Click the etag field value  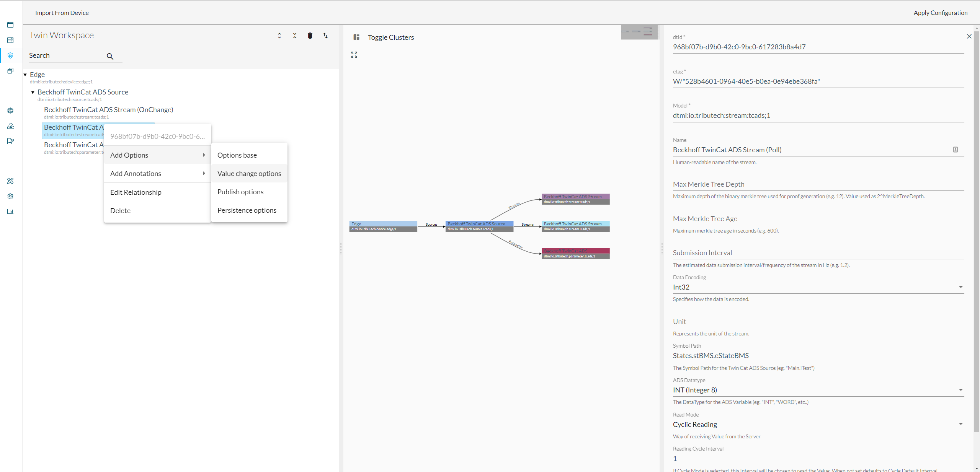[x=746, y=81]
